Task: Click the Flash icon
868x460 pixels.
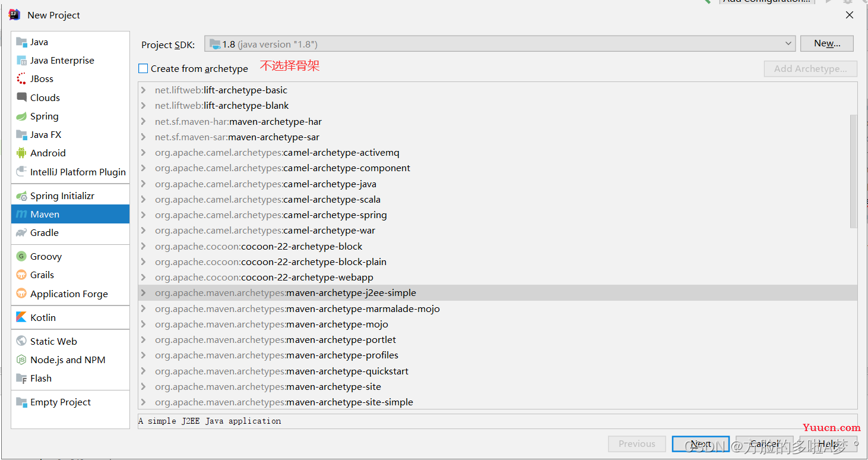Action: (21, 379)
